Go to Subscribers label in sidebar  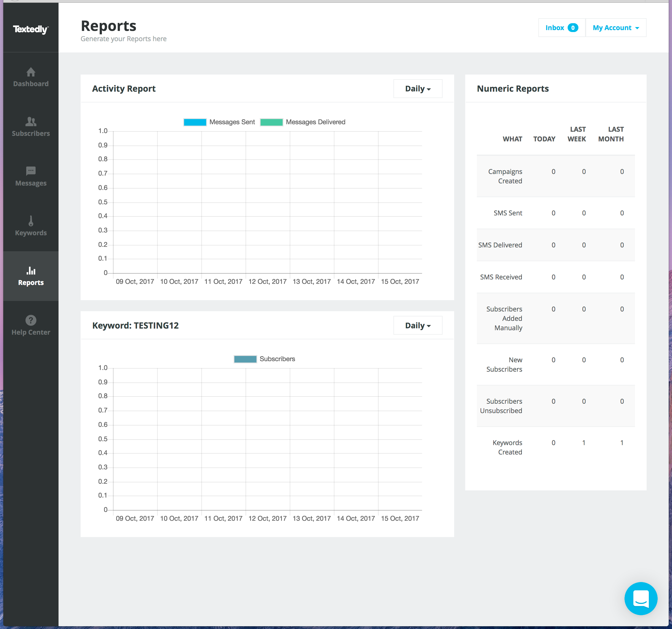tap(31, 134)
